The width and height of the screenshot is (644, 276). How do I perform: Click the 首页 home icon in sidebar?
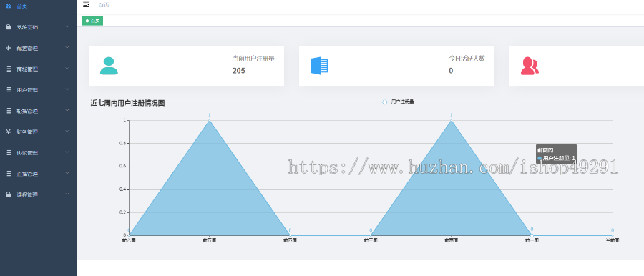point(8,6)
